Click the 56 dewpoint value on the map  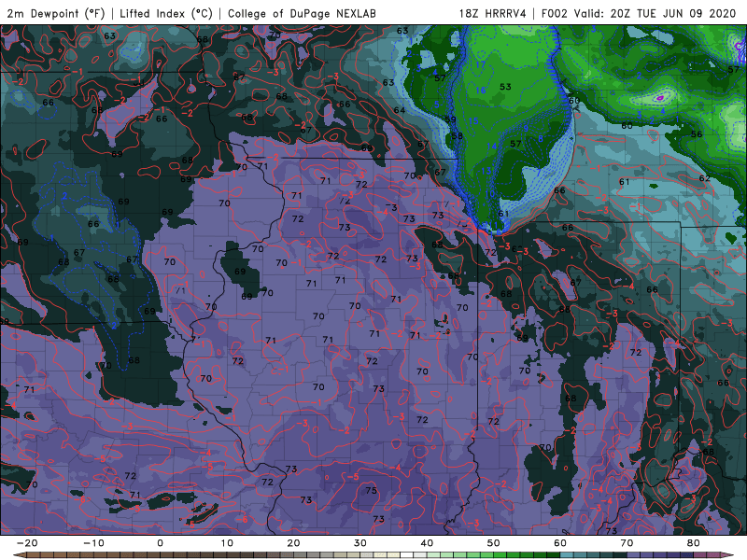click(697, 134)
